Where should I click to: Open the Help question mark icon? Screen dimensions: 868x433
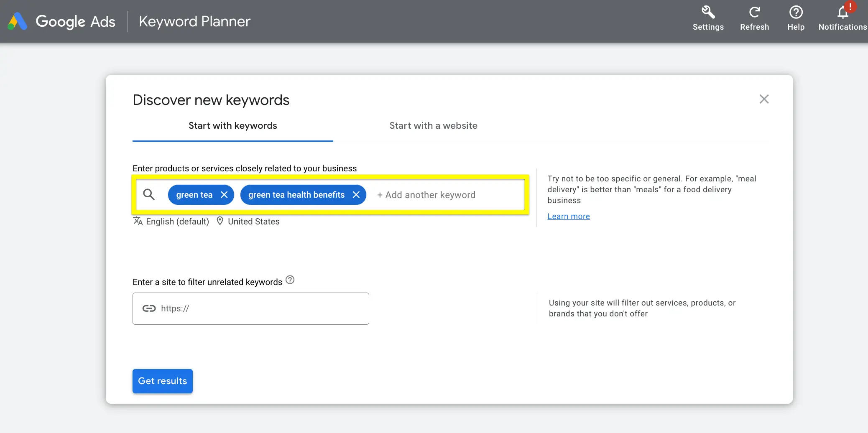click(796, 13)
